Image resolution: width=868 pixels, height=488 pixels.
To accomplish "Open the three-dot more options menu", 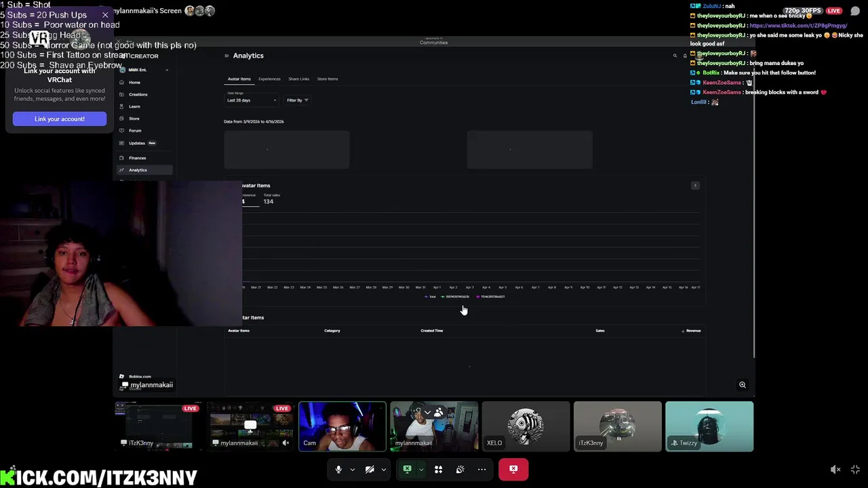I will pos(481,469).
